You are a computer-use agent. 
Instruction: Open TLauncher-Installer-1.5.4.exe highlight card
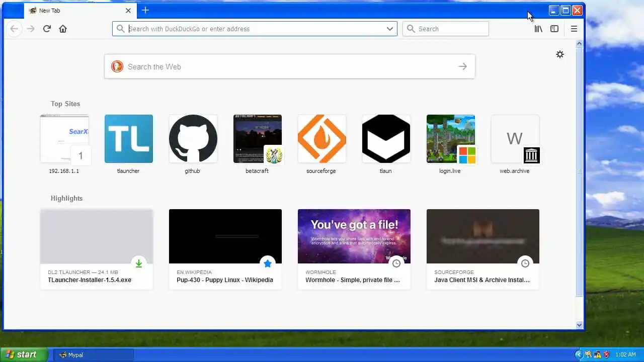pos(97,249)
